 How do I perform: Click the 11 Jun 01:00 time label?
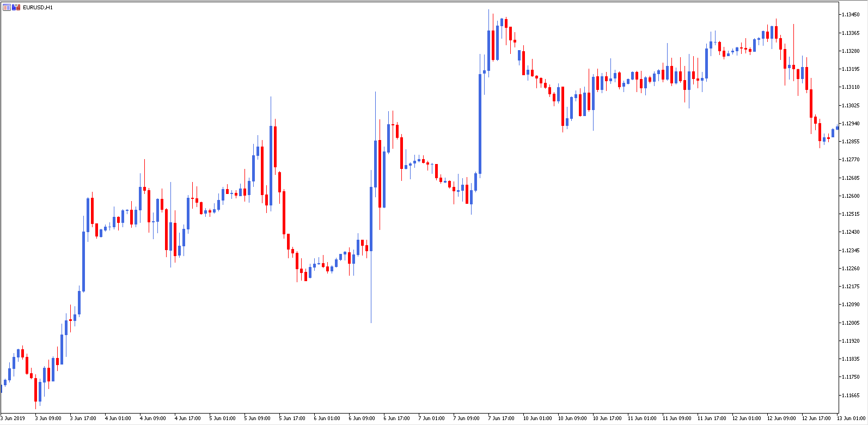[x=641, y=418]
